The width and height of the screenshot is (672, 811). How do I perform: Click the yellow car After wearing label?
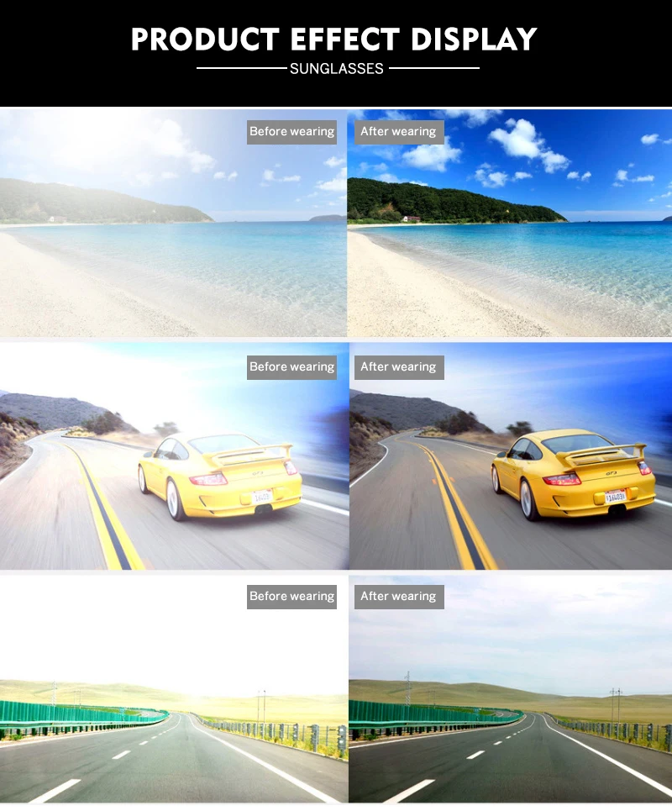tap(399, 367)
